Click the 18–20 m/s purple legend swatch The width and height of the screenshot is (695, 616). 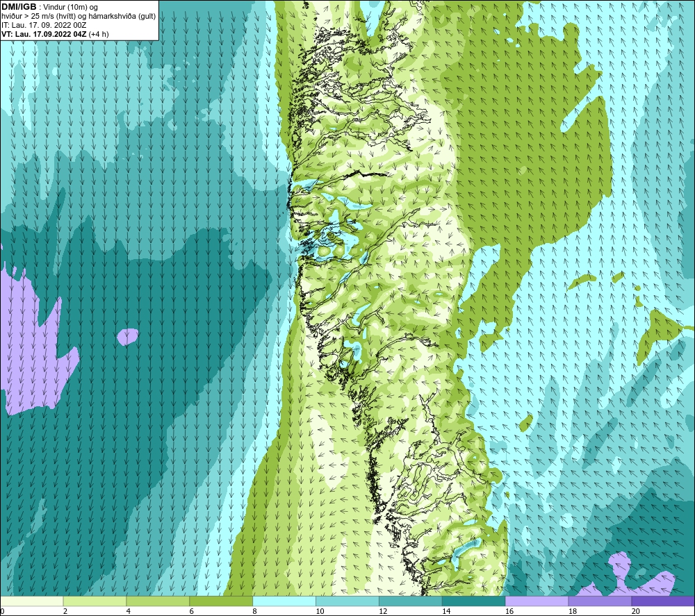point(600,601)
